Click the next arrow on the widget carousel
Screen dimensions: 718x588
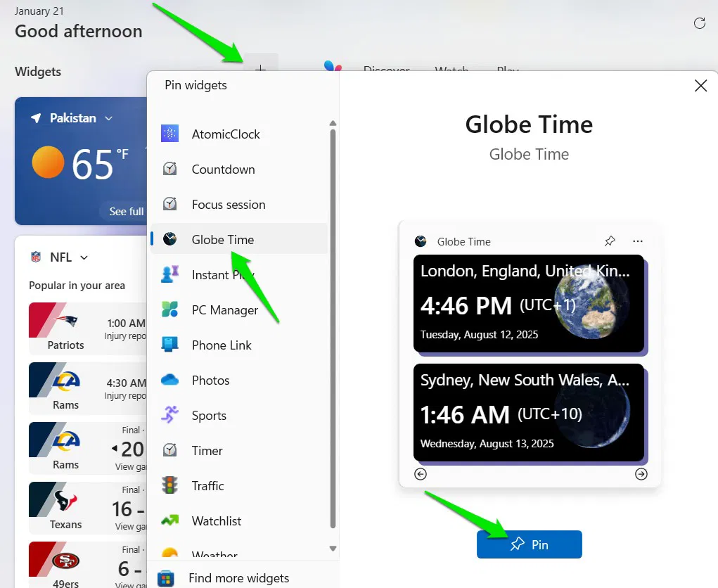641,474
